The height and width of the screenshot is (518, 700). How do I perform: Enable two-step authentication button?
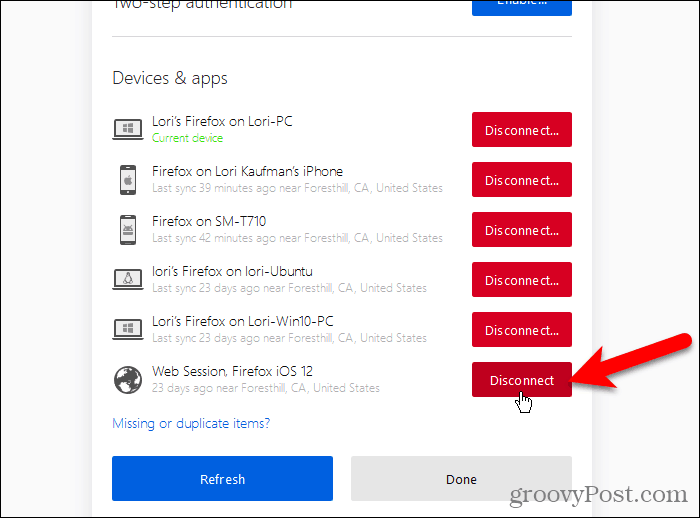pos(522,6)
